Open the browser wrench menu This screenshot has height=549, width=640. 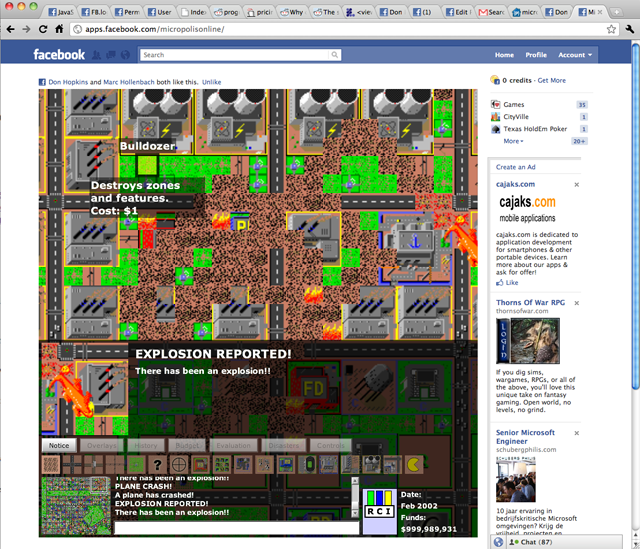tap(630, 29)
